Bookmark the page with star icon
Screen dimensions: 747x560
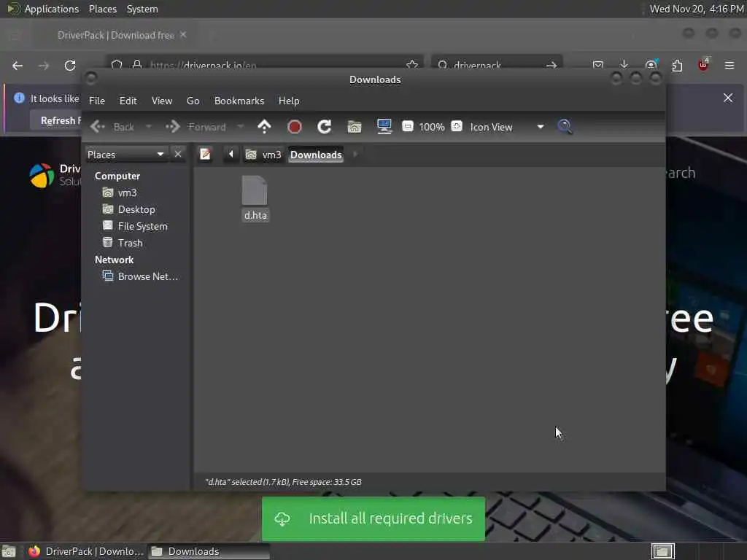pos(412,65)
